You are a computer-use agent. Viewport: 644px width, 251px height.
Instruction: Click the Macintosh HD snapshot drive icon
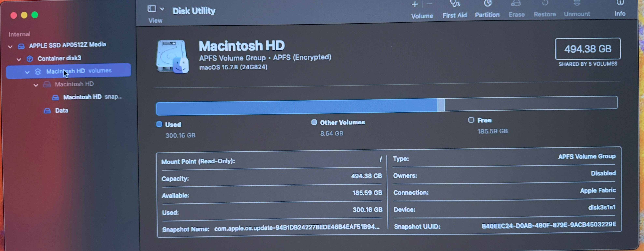point(55,97)
